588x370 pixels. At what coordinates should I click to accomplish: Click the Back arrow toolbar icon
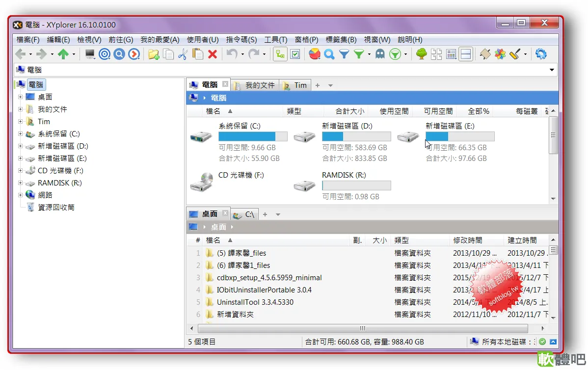(20, 54)
